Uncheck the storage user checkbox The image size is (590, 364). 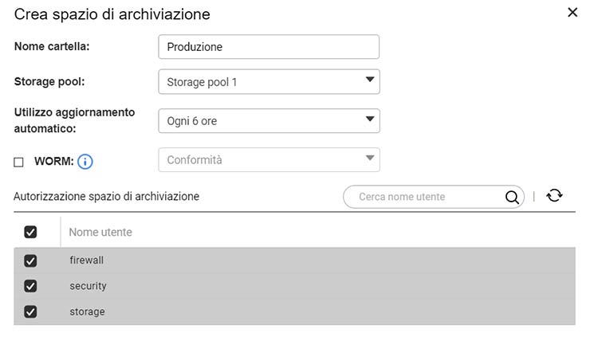pos(30,311)
